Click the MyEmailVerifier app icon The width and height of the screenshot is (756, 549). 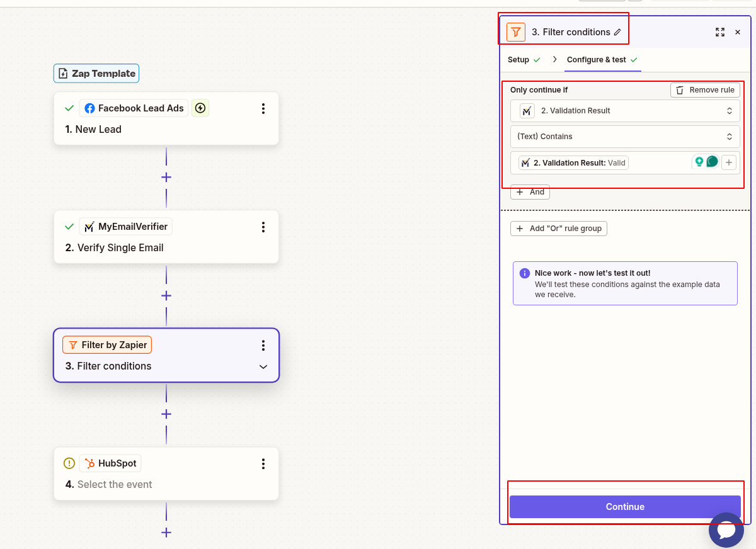click(89, 226)
